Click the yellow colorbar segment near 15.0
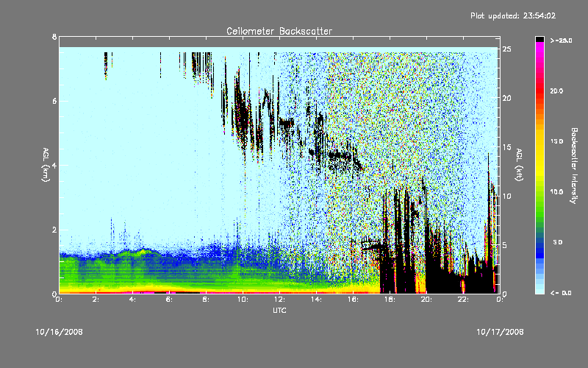The width and height of the screenshot is (588, 368). pos(539,141)
